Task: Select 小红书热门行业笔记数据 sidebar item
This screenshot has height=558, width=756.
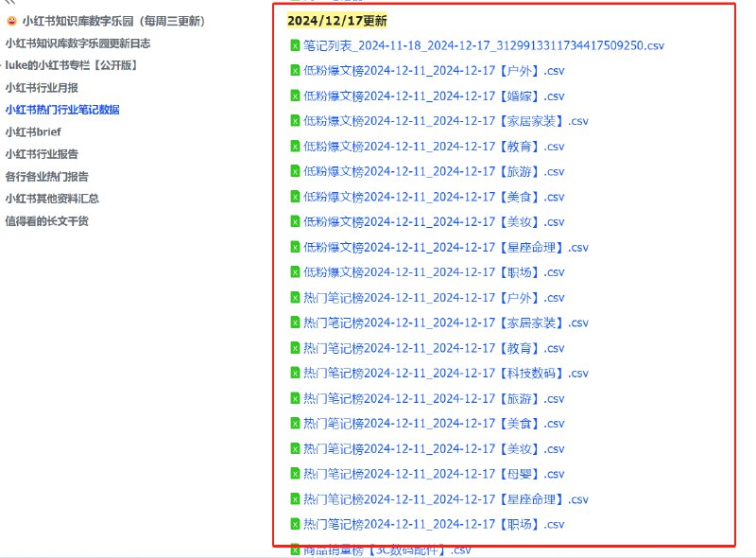Action: (x=62, y=110)
